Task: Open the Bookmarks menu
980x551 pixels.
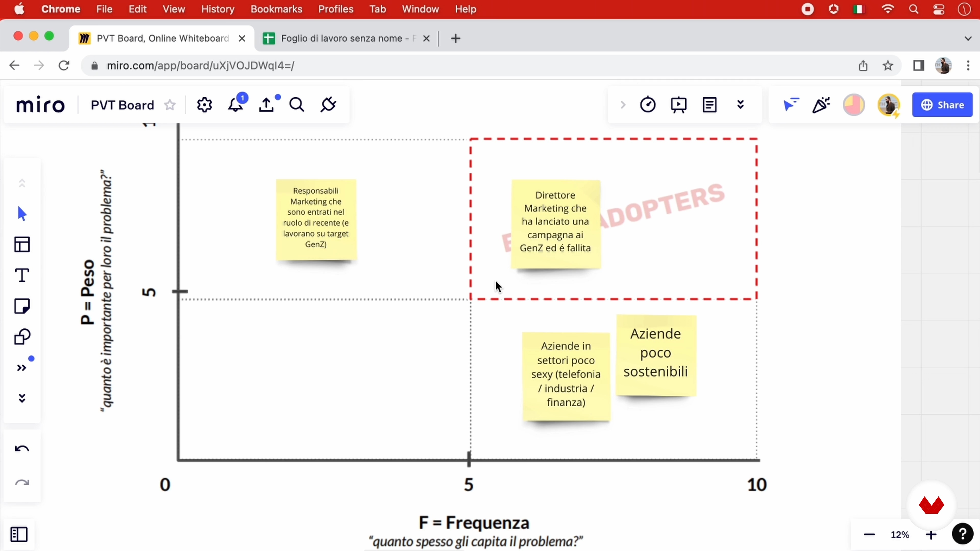Action: 276,9
